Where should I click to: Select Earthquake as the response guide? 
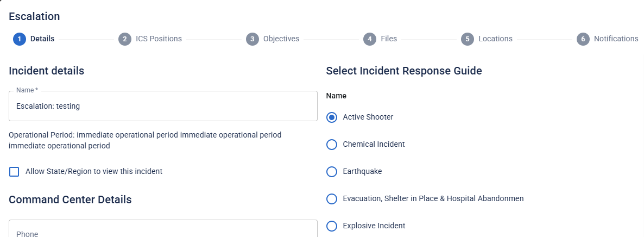pos(332,172)
